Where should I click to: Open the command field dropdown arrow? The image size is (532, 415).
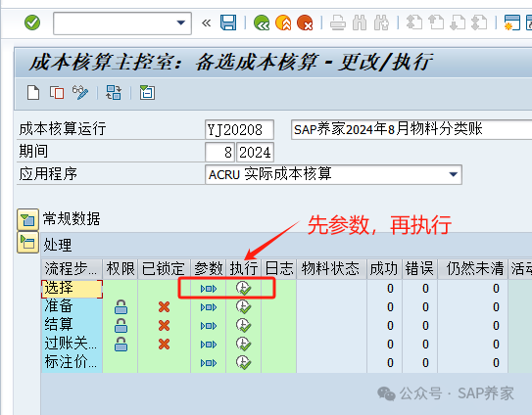(181, 23)
